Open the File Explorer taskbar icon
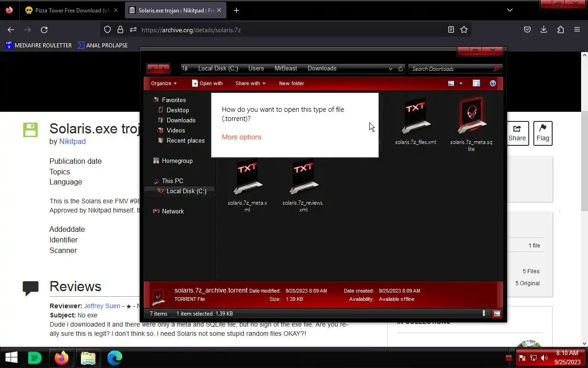 (x=88, y=357)
